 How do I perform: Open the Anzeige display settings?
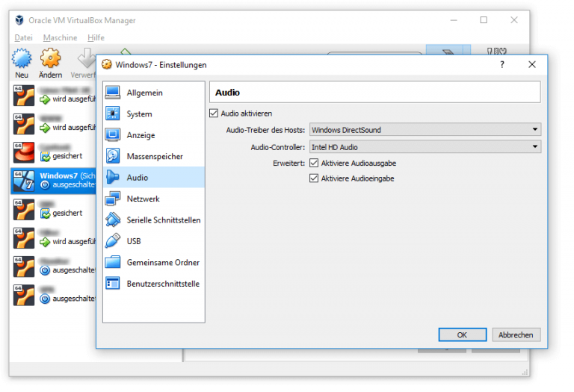click(x=154, y=135)
